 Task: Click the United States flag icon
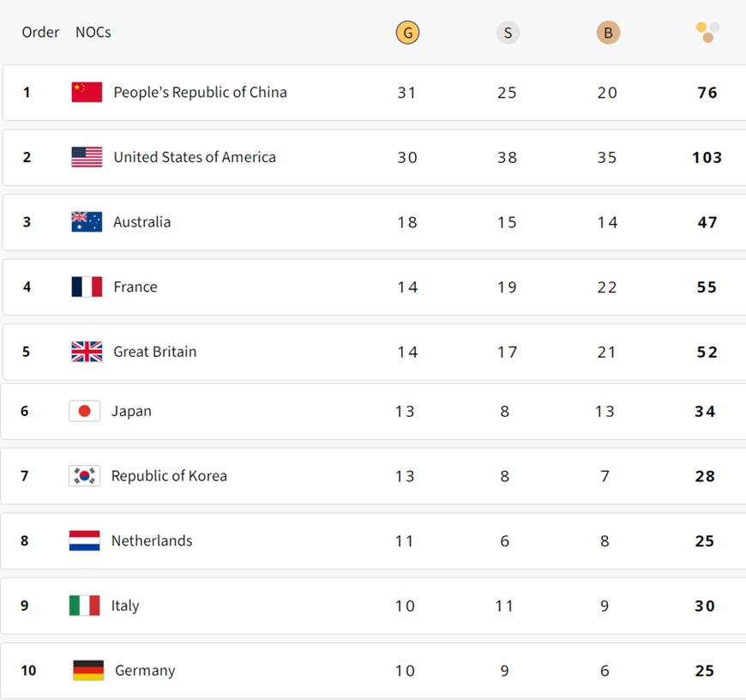tap(87, 157)
